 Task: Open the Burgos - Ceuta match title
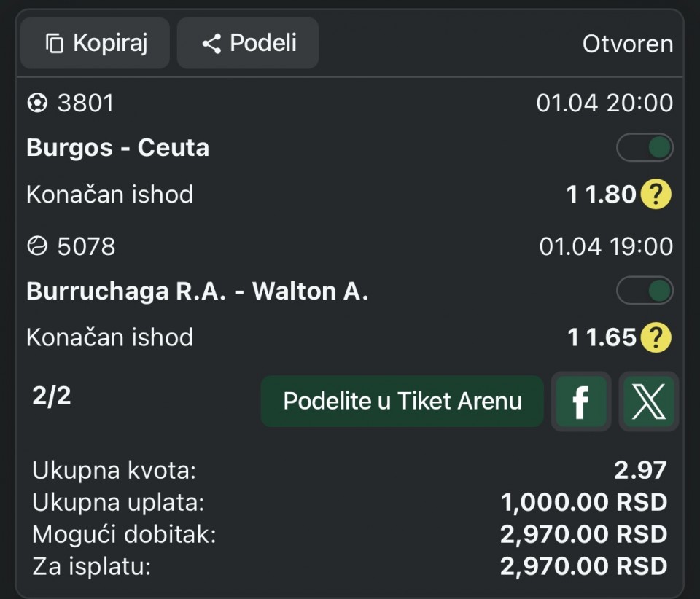pos(118,148)
